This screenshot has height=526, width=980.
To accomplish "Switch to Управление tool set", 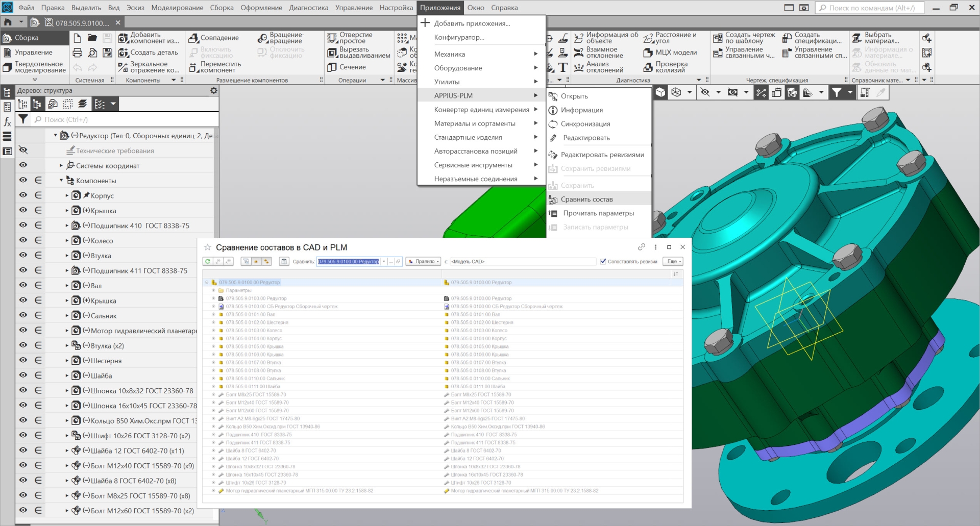I will point(34,52).
